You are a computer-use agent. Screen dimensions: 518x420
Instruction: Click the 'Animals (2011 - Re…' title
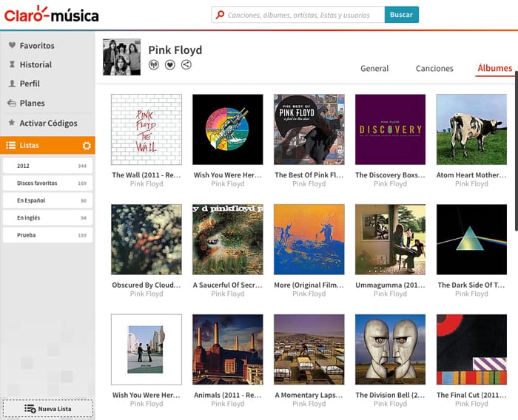(228, 395)
